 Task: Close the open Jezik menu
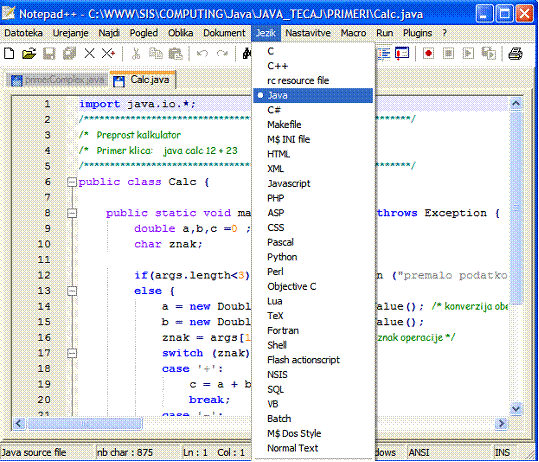[x=266, y=33]
